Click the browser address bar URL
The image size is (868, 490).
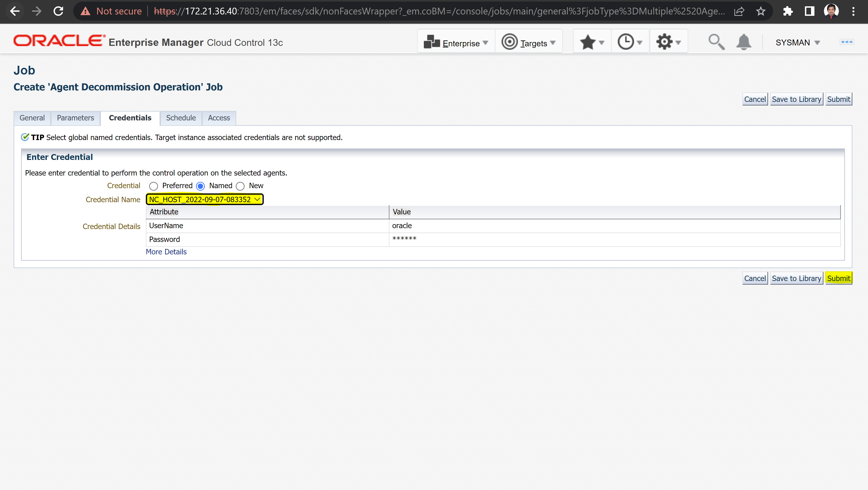439,12
